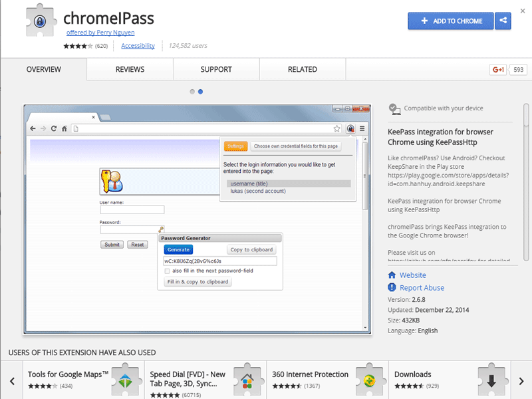532x399 pixels.
Task: Click the 124,582 users text
Action: click(x=188, y=46)
